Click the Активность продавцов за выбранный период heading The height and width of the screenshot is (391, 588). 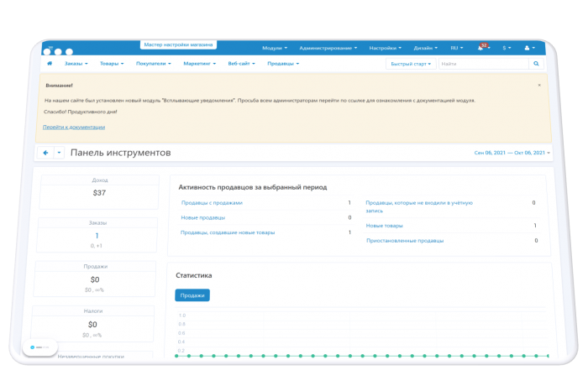[252, 187]
